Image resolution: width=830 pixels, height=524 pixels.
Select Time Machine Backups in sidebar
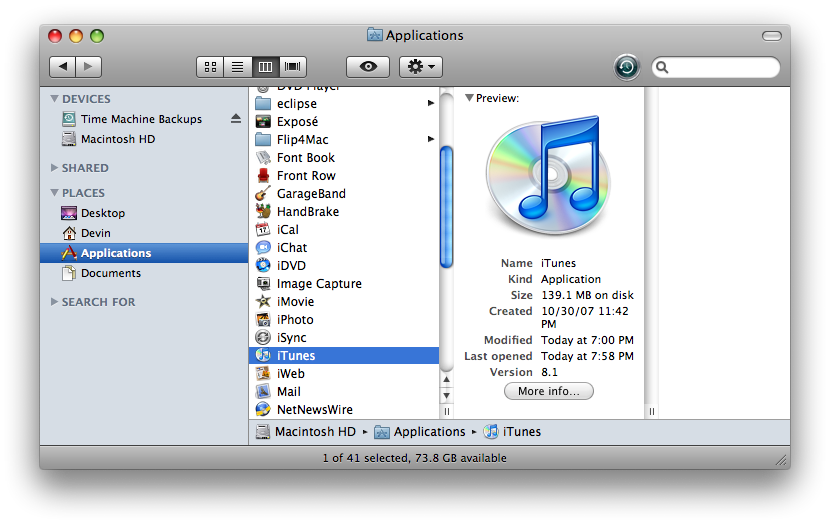click(x=141, y=119)
